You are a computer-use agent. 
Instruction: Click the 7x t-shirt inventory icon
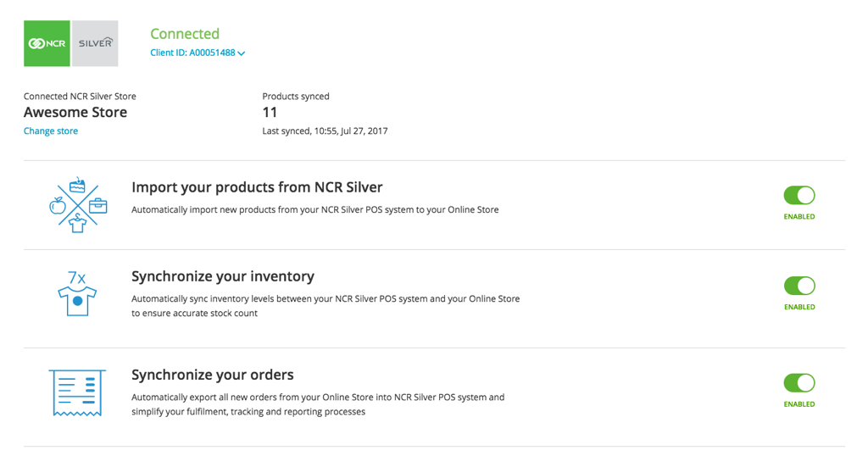click(x=77, y=293)
